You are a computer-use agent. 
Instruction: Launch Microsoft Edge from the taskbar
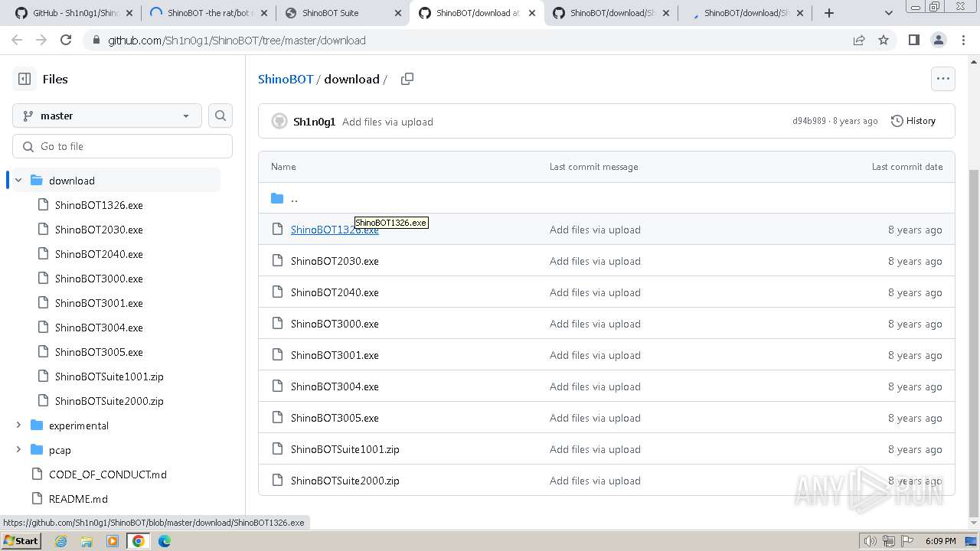tap(165, 541)
